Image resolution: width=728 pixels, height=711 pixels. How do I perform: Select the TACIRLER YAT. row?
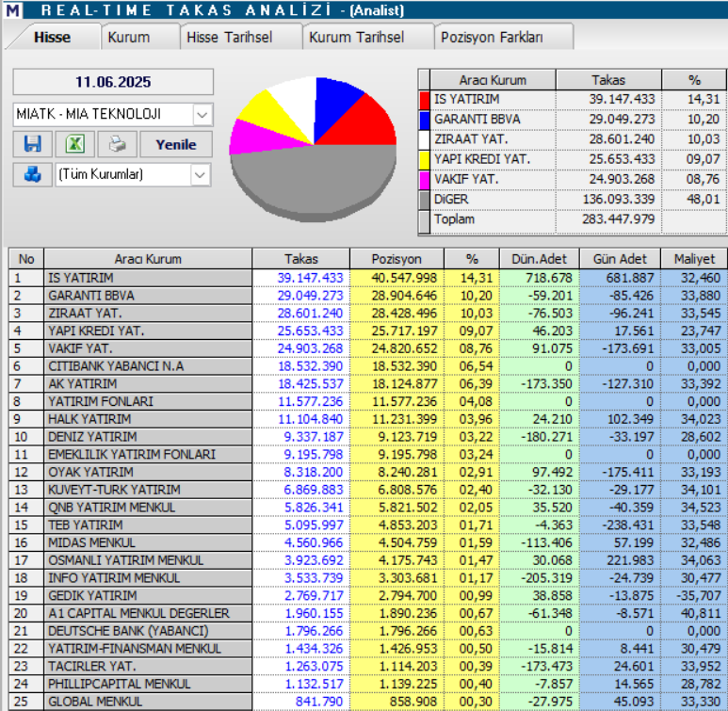[x=368, y=666]
